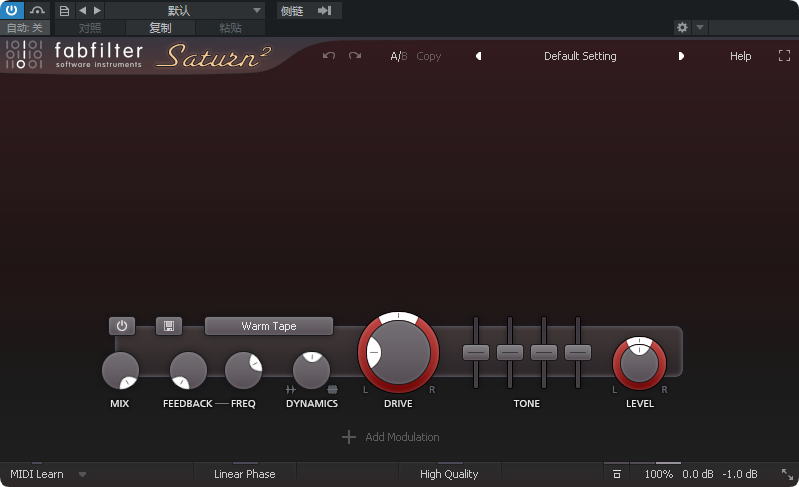This screenshot has width=799, height=487.
Task: Open host settings gear icon
Action: (682, 27)
